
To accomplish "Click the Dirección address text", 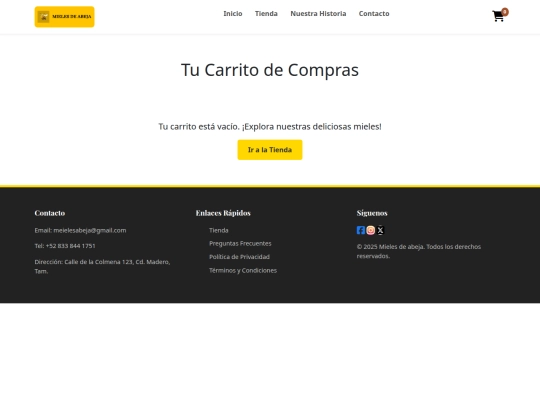I will pos(102,267).
